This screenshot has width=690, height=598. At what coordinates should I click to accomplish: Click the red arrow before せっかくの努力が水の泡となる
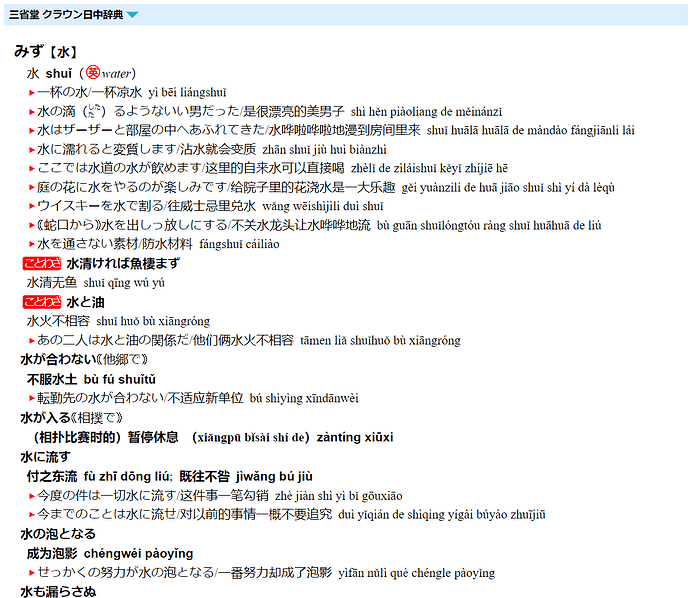[32, 573]
